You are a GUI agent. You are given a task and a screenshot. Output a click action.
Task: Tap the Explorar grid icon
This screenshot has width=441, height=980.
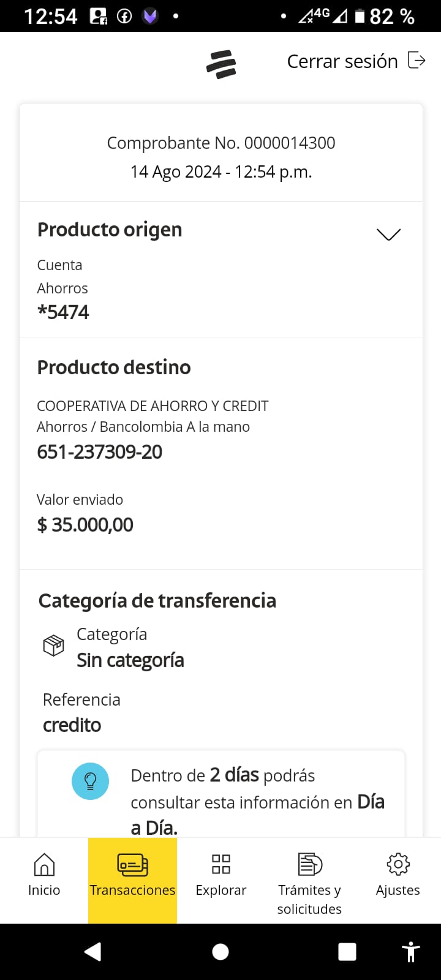click(221, 865)
